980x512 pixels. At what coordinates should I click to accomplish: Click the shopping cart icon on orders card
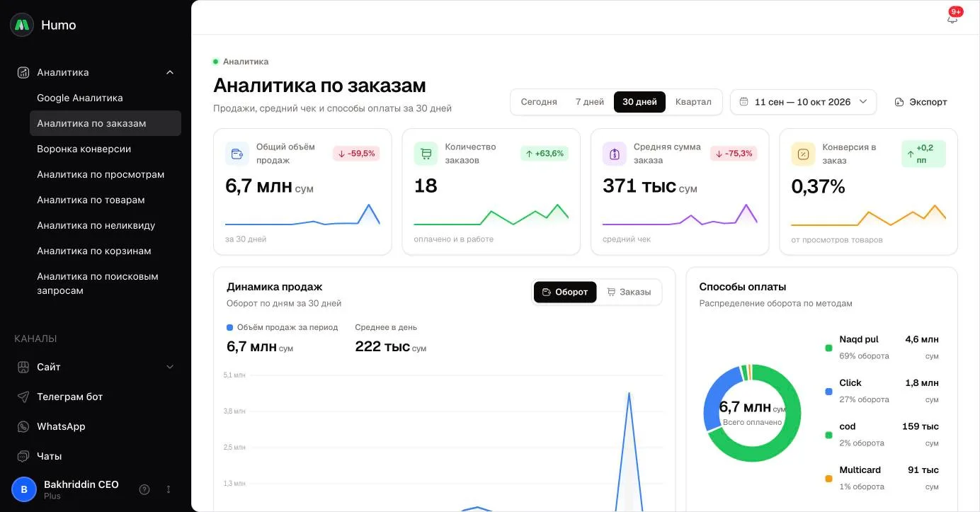426,154
